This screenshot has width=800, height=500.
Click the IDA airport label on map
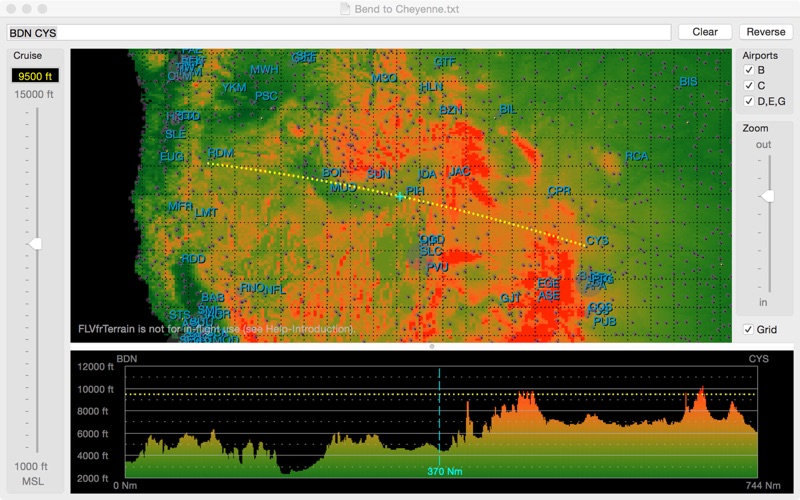pos(427,174)
